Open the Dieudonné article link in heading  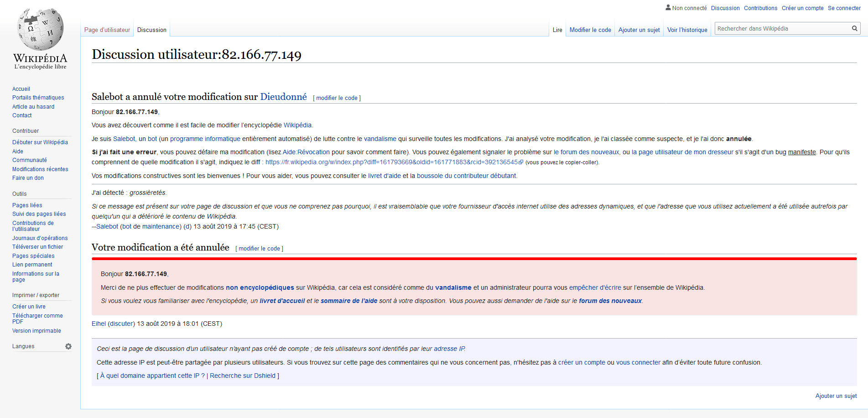283,97
